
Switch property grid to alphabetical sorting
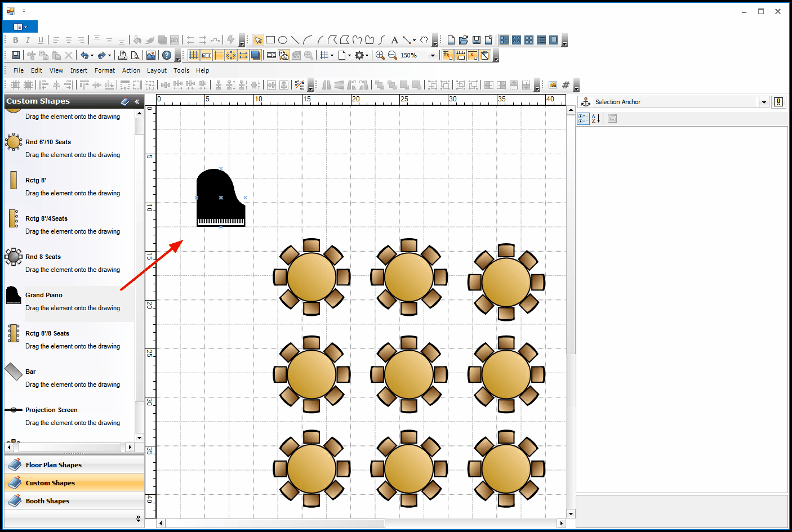[596, 119]
